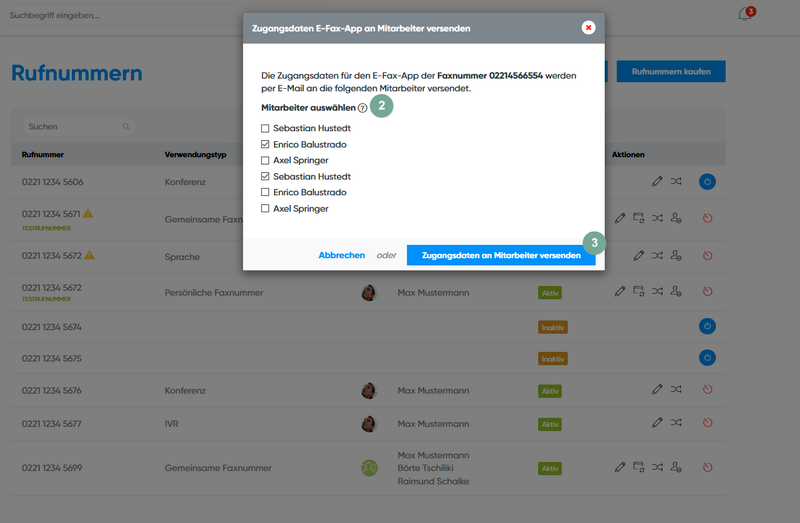Image resolution: width=800 pixels, height=523 pixels.
Task: Click the red timer icon for 0221 1234 5676
Action: click(706, 389)
